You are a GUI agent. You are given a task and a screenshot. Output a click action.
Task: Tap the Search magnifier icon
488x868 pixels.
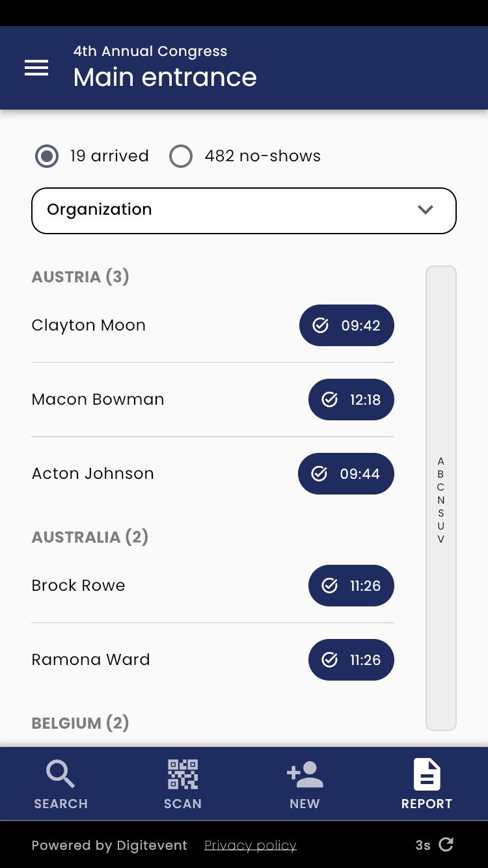click(x=61, y=774)
